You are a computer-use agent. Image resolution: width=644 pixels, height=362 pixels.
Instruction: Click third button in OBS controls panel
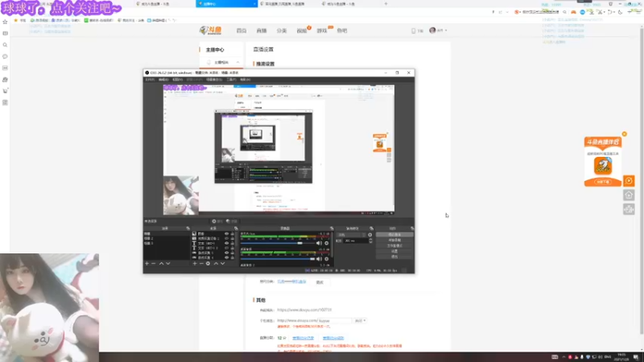click(394, 245)
